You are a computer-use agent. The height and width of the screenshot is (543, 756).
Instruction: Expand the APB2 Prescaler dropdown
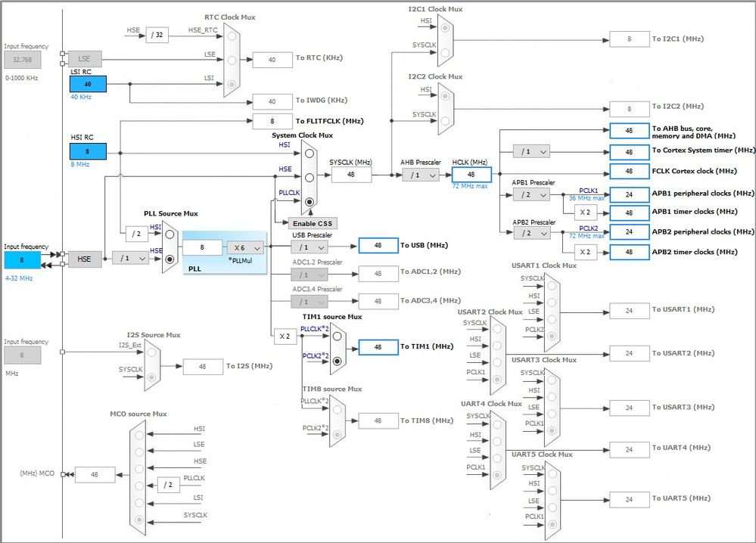pyautogui.click(x=531, y=233)
